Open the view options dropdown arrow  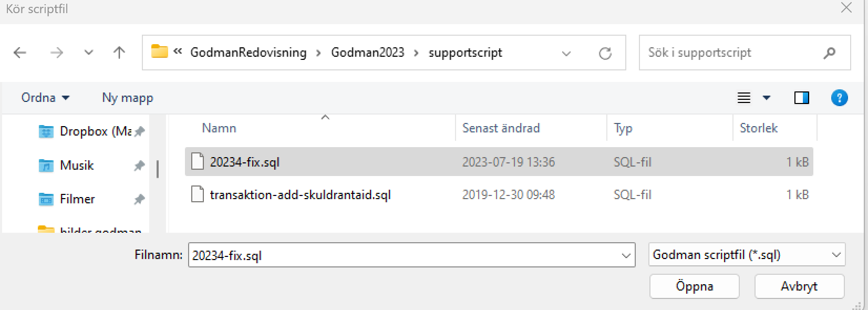click(x=767, y=98)
